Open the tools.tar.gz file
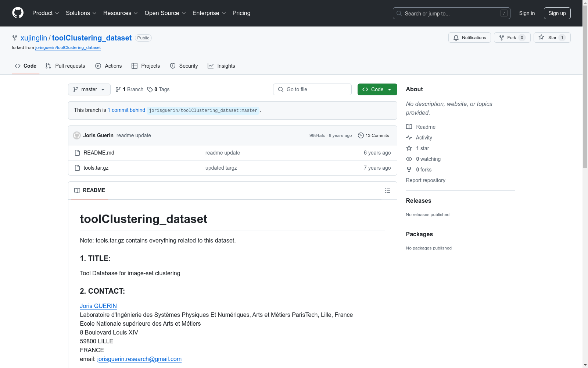 pos(96,168)
